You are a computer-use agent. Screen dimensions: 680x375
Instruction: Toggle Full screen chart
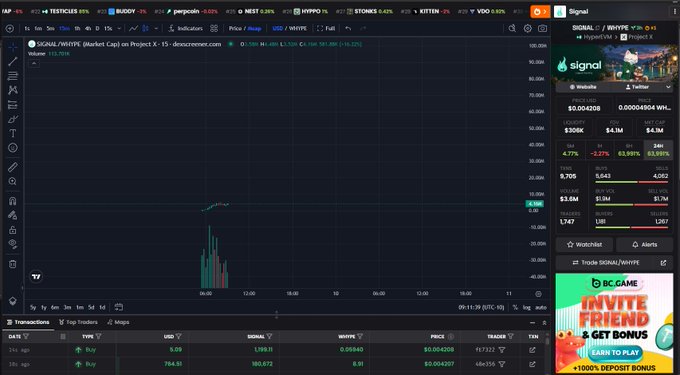click(326, 29)
